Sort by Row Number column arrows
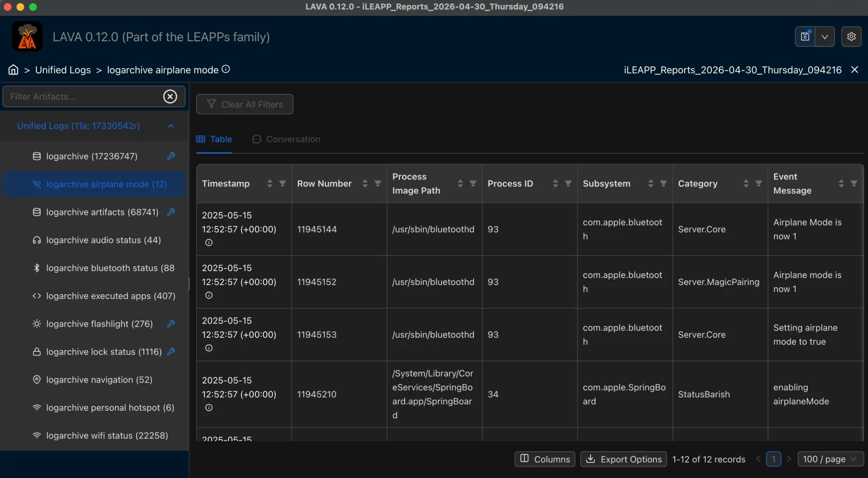868x478 pixels. coord(365,184)
